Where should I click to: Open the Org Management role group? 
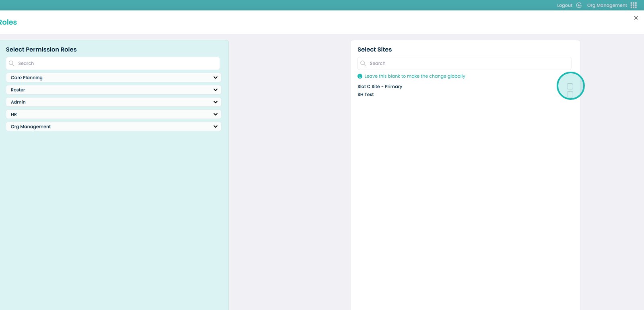pos(113,126)
